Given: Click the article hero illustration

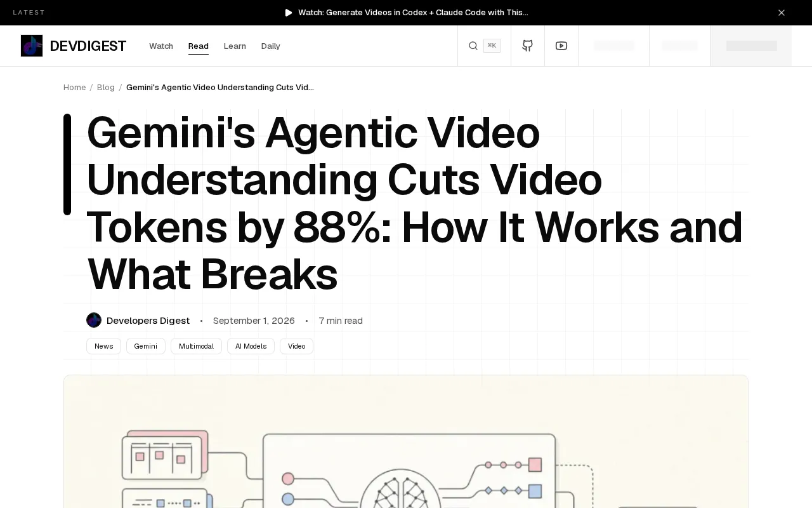Looking at the screenshot, I should click(x=406, y=441).
